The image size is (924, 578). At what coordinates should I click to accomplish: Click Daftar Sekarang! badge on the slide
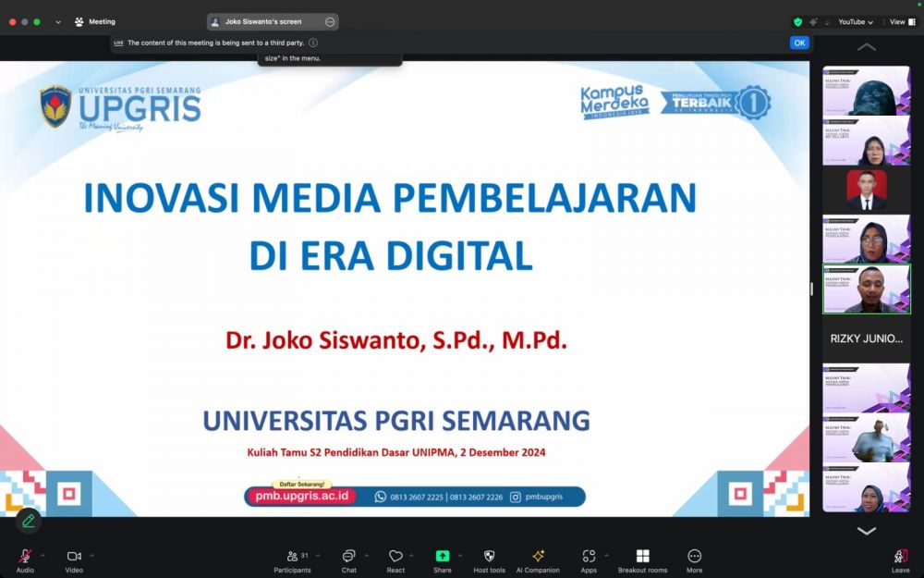click(x=302, y=484)
